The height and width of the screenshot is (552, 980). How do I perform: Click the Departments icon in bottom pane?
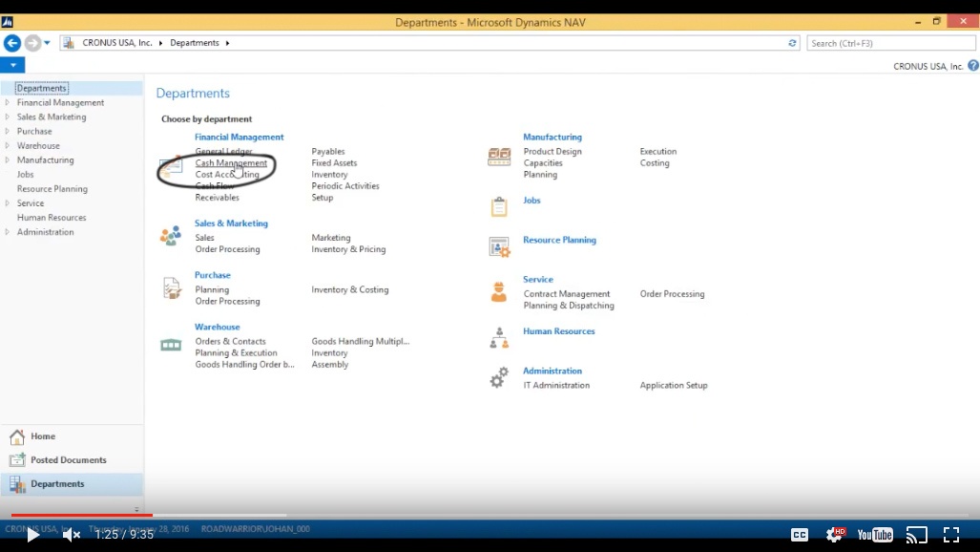(x=17, y=484)
